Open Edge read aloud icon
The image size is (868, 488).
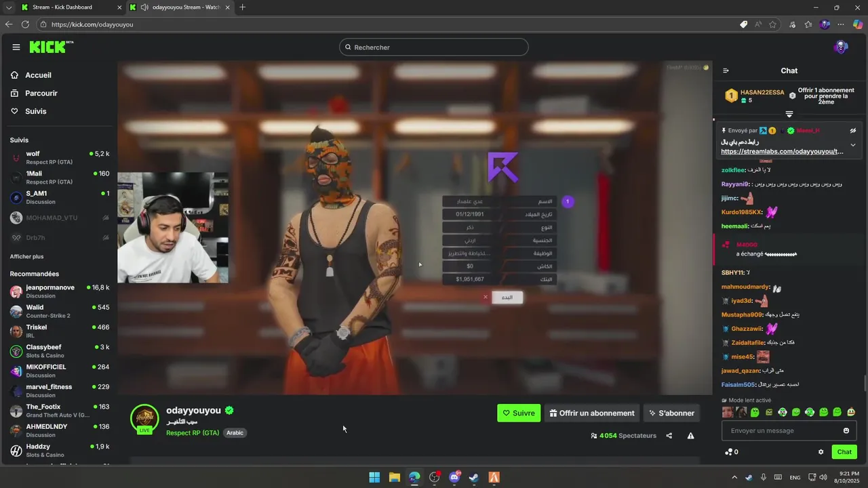(758, 24)
